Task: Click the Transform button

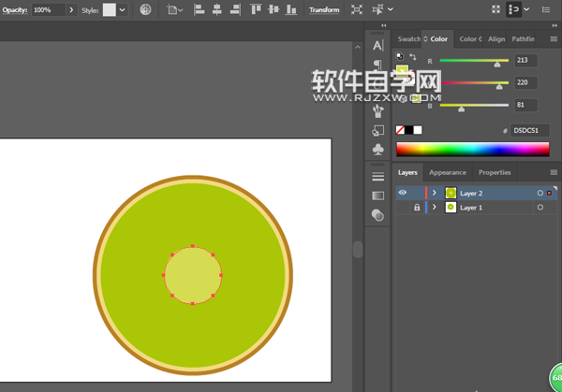Action: pos(324,9)
